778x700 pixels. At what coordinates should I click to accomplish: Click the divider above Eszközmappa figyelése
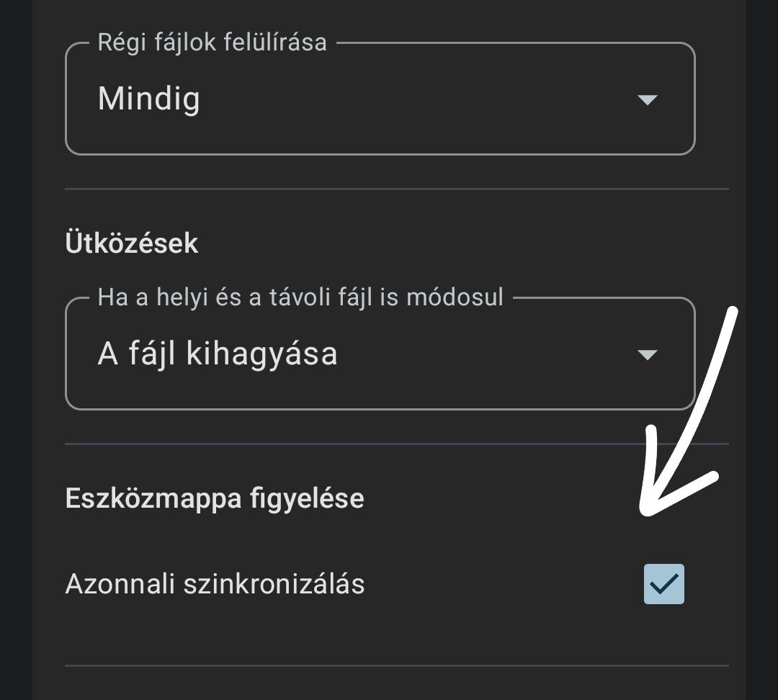coord(396,444)
